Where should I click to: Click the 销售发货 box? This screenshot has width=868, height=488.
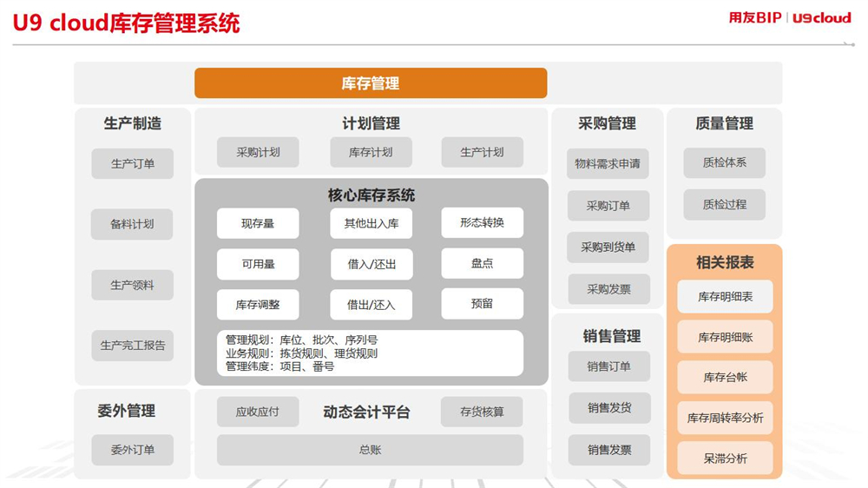609,408
